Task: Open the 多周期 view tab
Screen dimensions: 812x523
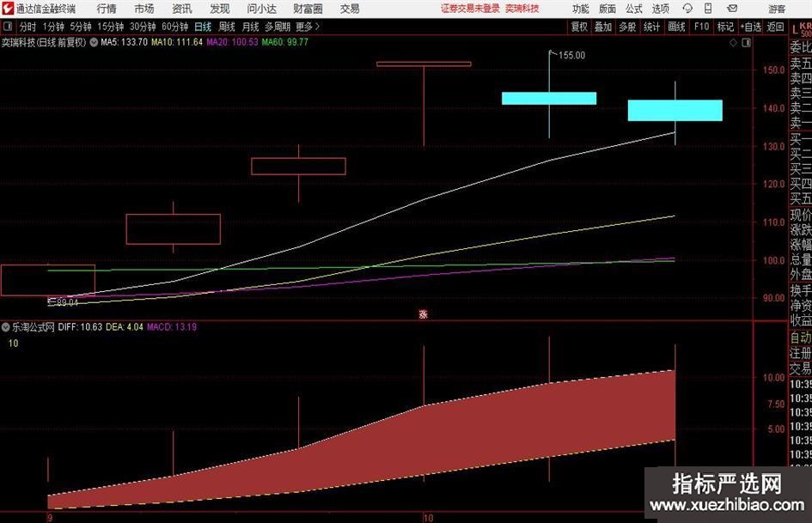Action: (278, 27)
